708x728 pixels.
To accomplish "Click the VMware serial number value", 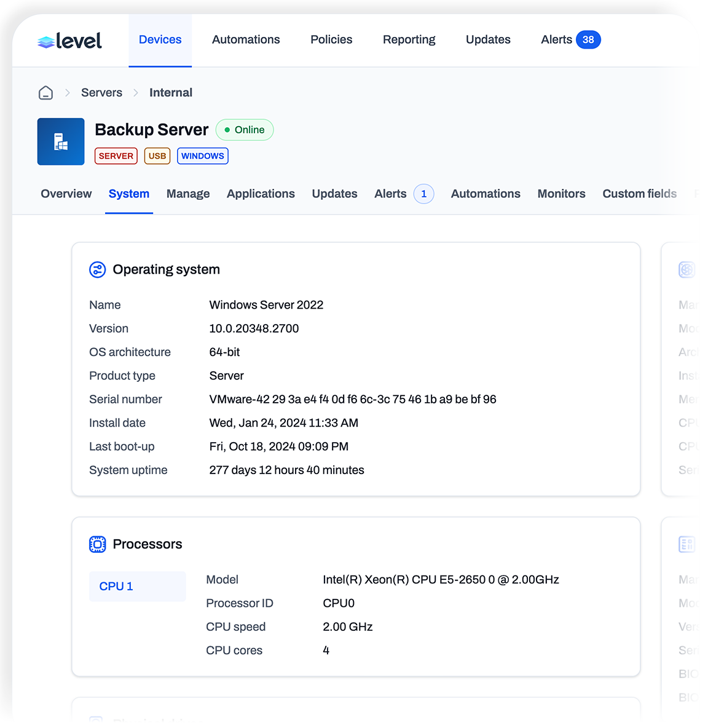I will click(x=353, y=400).
